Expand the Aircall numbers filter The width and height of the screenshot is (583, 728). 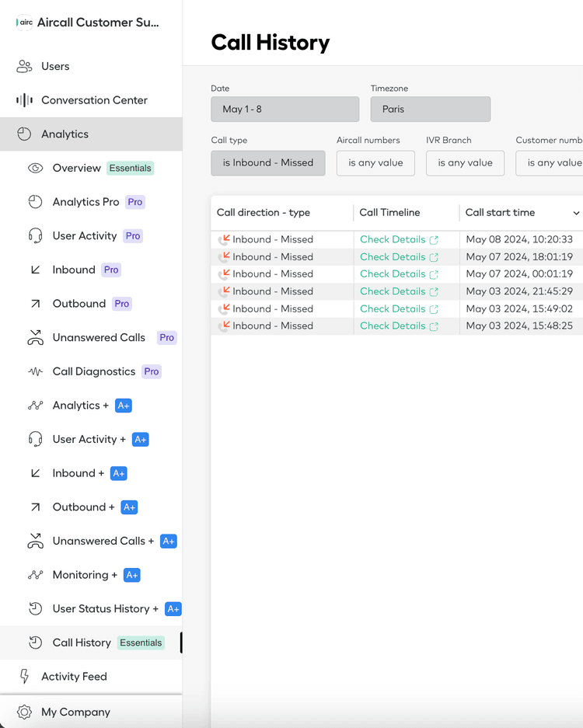coord(375,163)
